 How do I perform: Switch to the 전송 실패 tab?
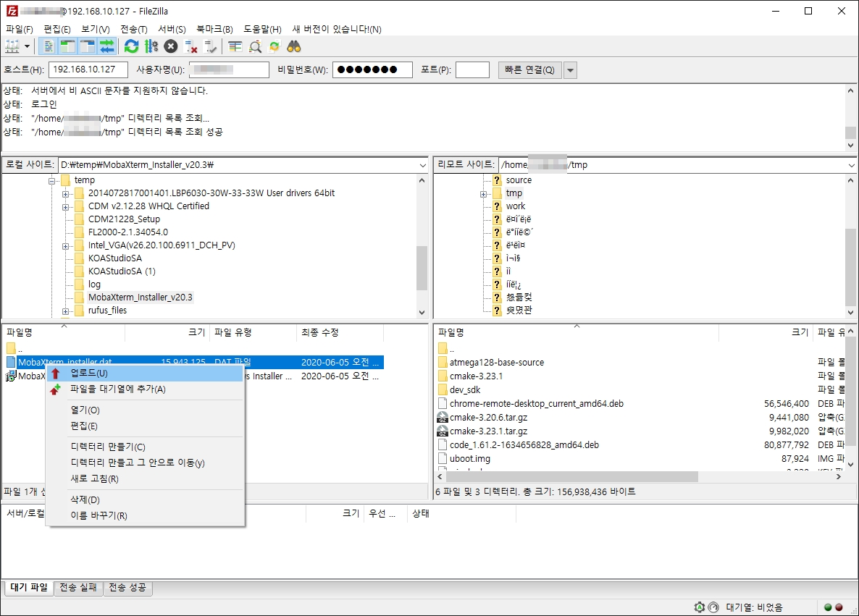click(77, 588)
